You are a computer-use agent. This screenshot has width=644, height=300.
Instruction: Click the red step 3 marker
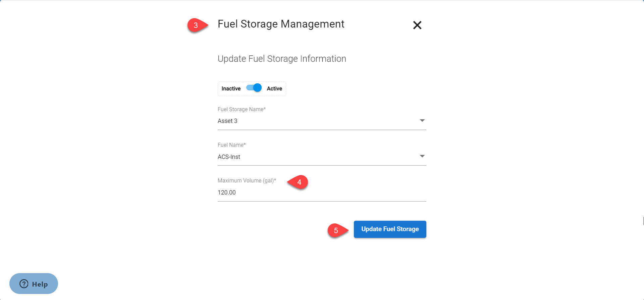tap(196, 25)
